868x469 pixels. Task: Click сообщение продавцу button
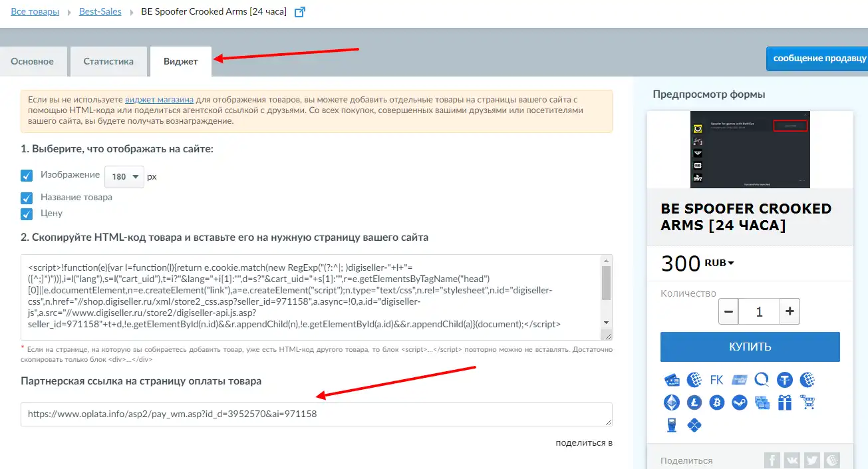coord(817,59)
